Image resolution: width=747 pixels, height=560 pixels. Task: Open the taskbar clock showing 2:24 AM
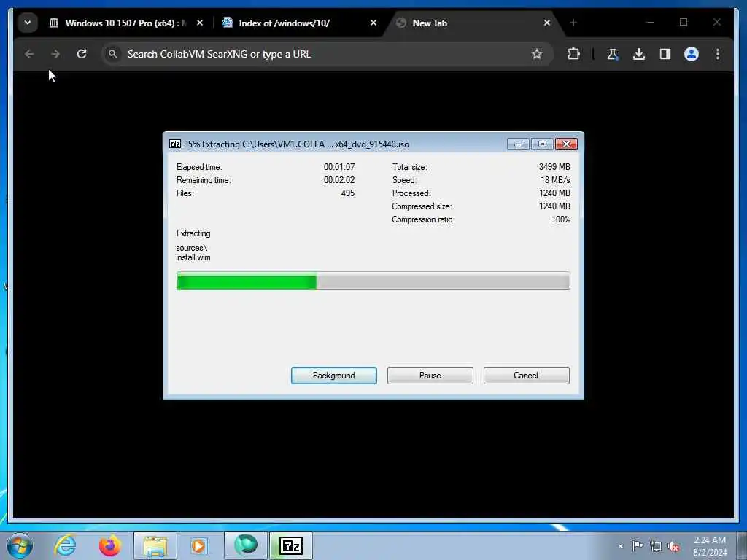(x=709, y=546)
